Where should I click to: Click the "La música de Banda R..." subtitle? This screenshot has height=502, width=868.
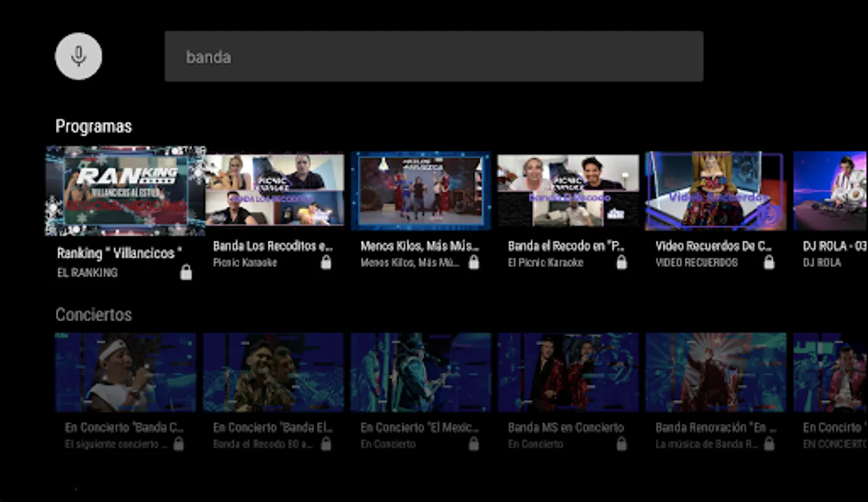coord(706,444)
